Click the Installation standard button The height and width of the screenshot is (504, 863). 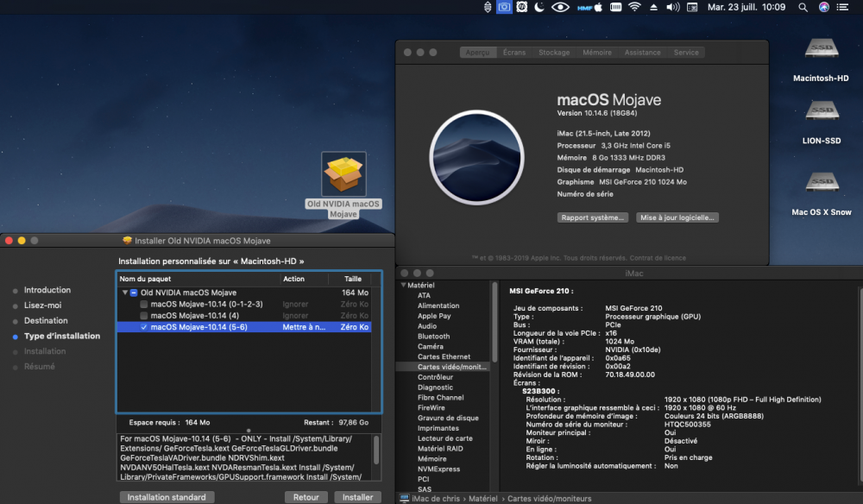tap(167, 497)
